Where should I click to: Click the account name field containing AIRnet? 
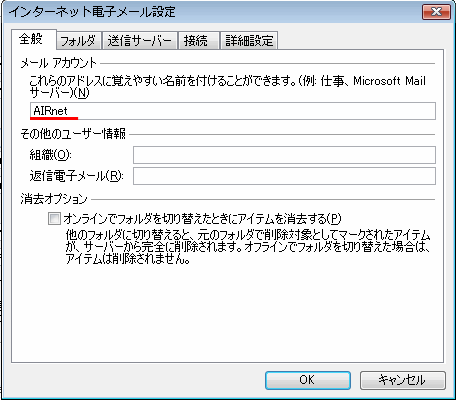coord(233,111)
